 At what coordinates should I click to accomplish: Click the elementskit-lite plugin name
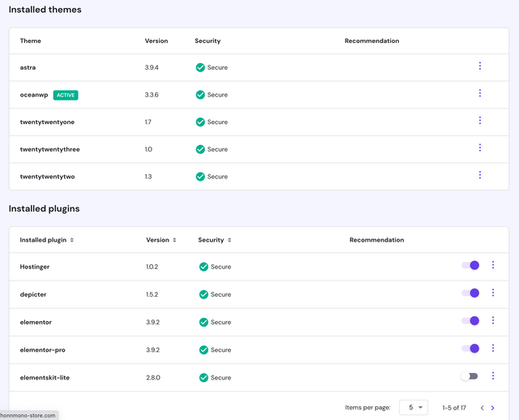45,378
